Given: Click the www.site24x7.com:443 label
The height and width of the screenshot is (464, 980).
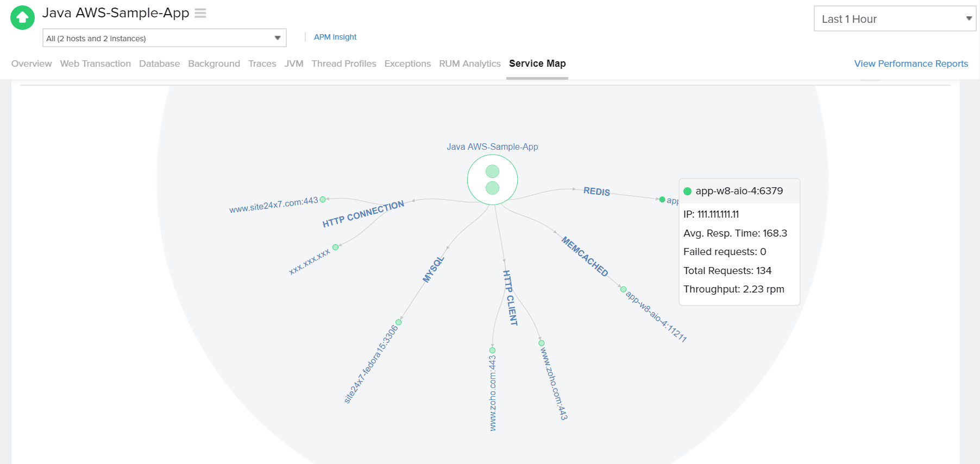Looking at the screenshot, I should [x=274, y=205].
